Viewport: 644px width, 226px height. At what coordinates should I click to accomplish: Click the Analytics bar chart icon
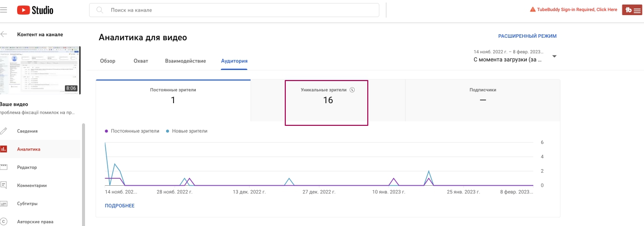click(x=4, y=149)
